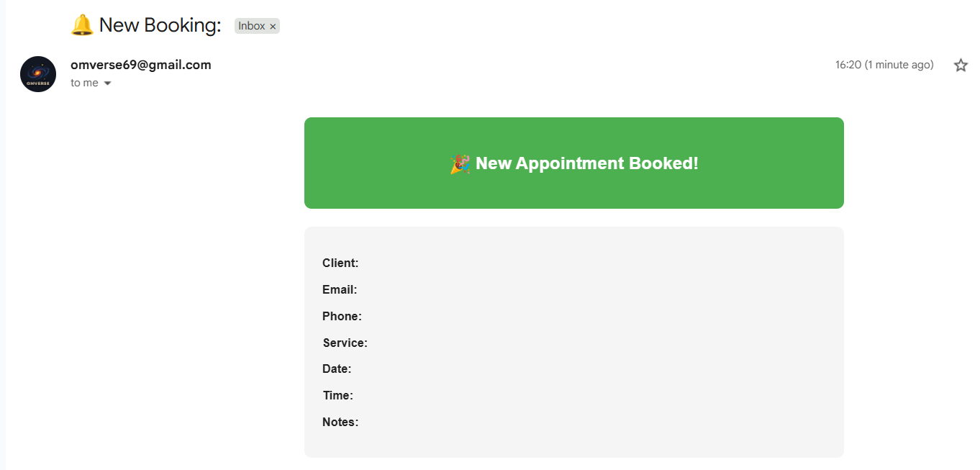Expand recipient details arrow beside "to me"
980x470 pixels.
click(x=108, y=83)
